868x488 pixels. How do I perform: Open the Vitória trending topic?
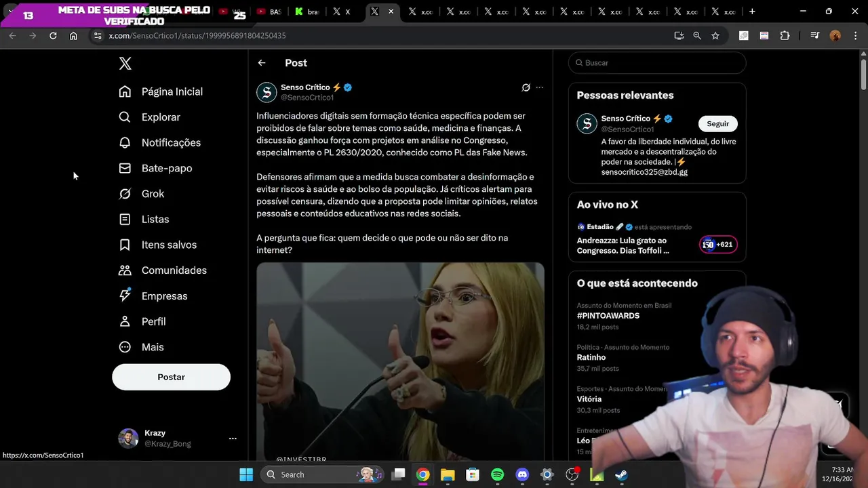[589, 399]
